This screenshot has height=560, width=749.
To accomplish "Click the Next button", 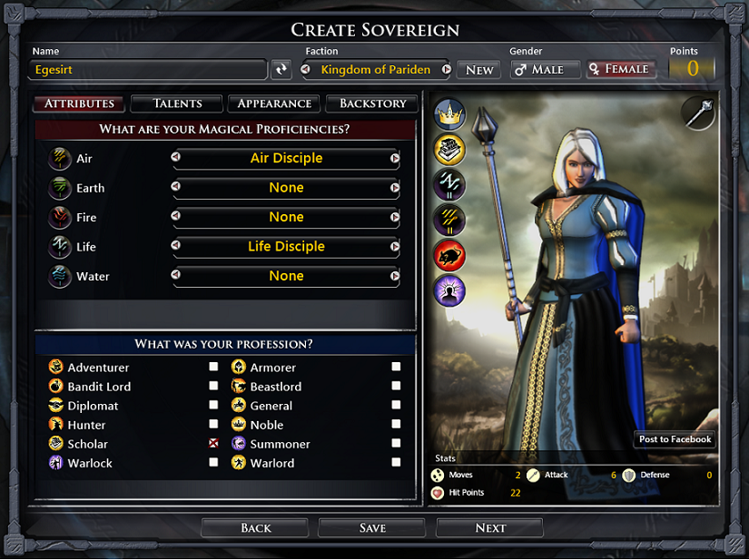I will coord(490,528).
